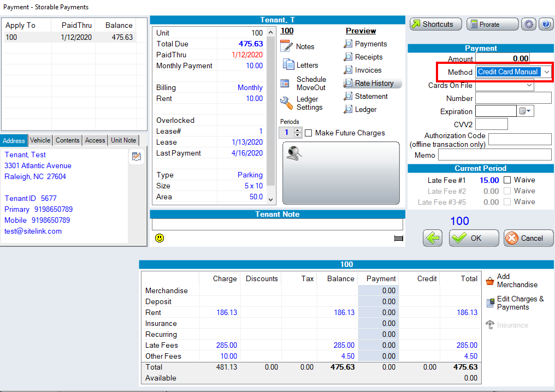The width and height of the screenshot is (555, 392).
Task: Click Rent payment cell 0.00
Action: coord(379,312)
